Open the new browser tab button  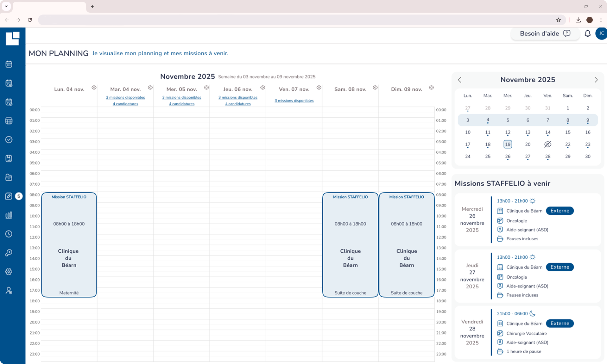(x=92, y=6)
